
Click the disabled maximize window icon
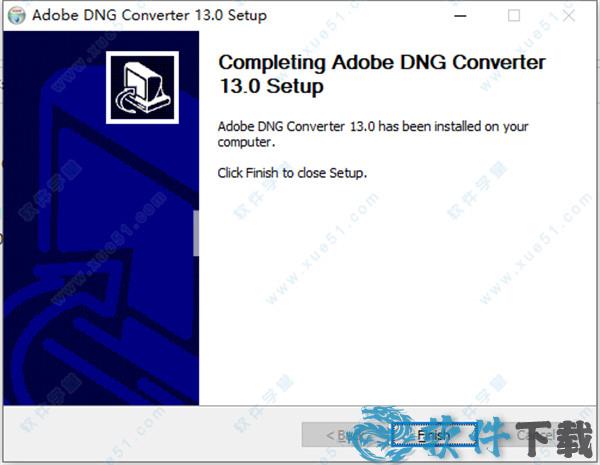[x=514, y=16]
